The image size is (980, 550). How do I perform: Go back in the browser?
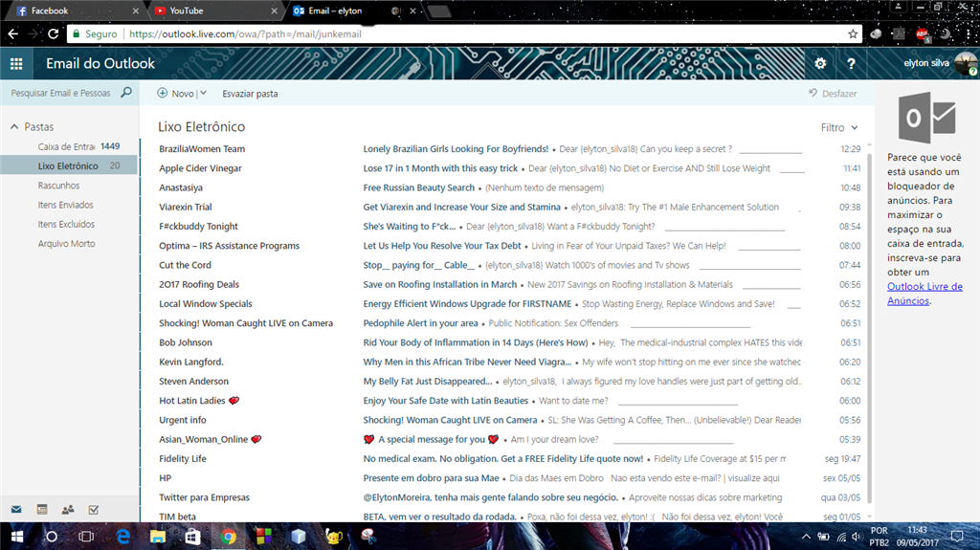13,33
